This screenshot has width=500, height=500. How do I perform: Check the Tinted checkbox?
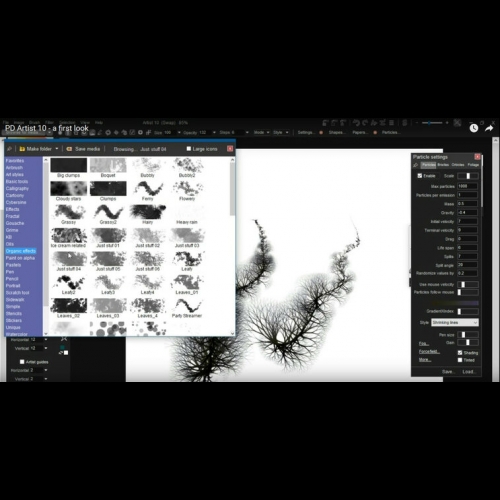460,360
